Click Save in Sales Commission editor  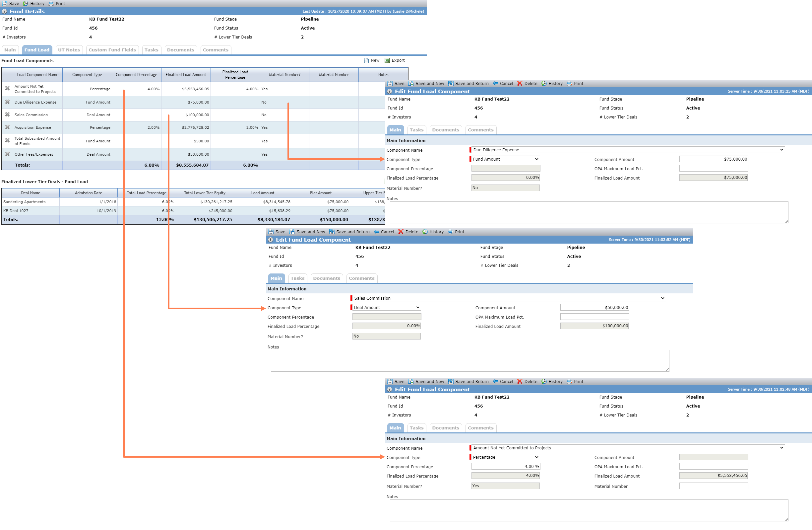[277, 232]
